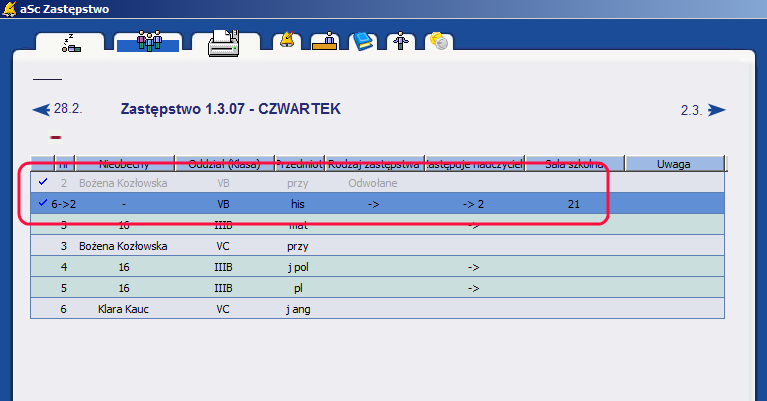
Task: Click the bell icon tab
Action: pyautogui.click(x=288, y=42)
